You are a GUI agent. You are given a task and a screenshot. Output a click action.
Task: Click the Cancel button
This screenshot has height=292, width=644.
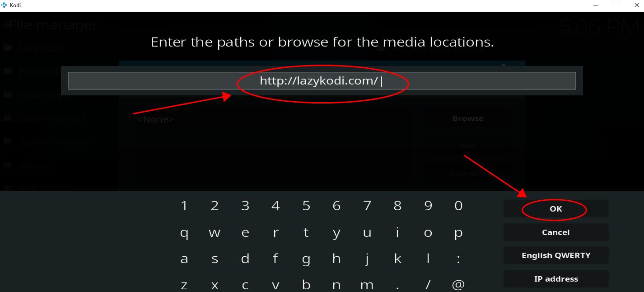pos(556,232)
